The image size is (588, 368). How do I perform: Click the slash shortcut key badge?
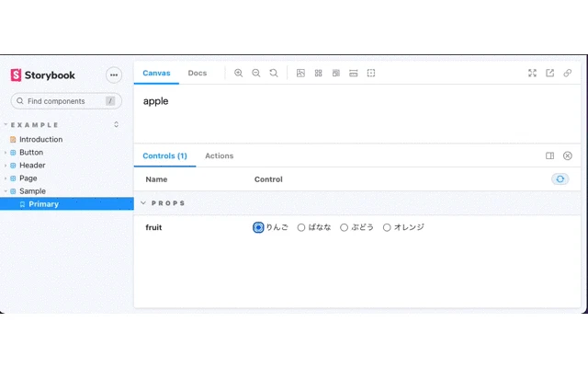click(x=110, y=101)
